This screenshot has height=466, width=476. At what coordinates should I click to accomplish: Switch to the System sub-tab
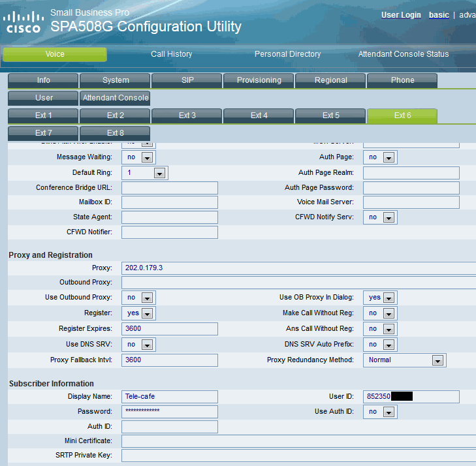115,80
